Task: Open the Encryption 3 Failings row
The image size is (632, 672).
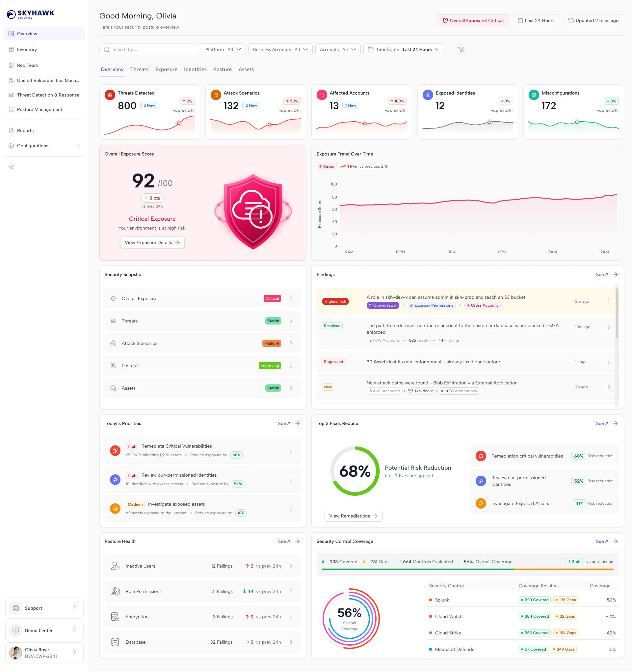Action: click(x=203, y=617)
